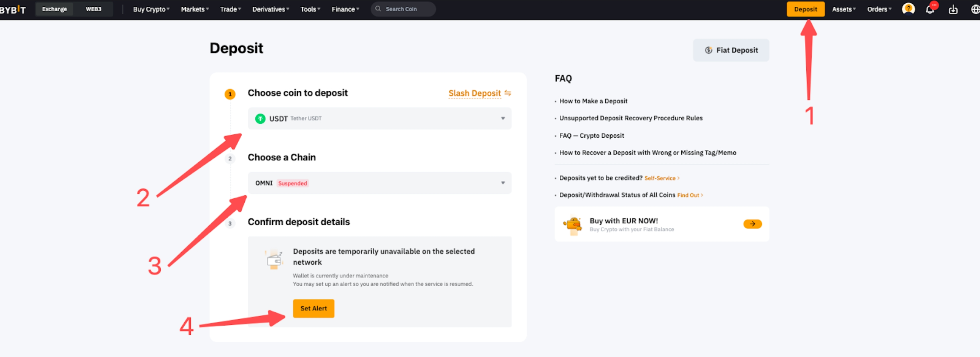The image size is (980, 357).
Task: Click the orange arrow on Buy with EUR banner
Action: 752,224
